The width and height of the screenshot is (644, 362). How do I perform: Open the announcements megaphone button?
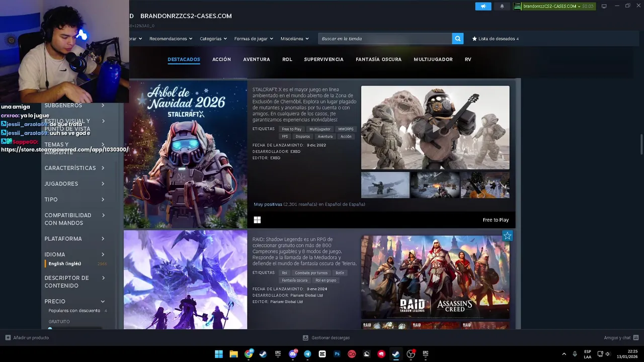tap(483, 6)
